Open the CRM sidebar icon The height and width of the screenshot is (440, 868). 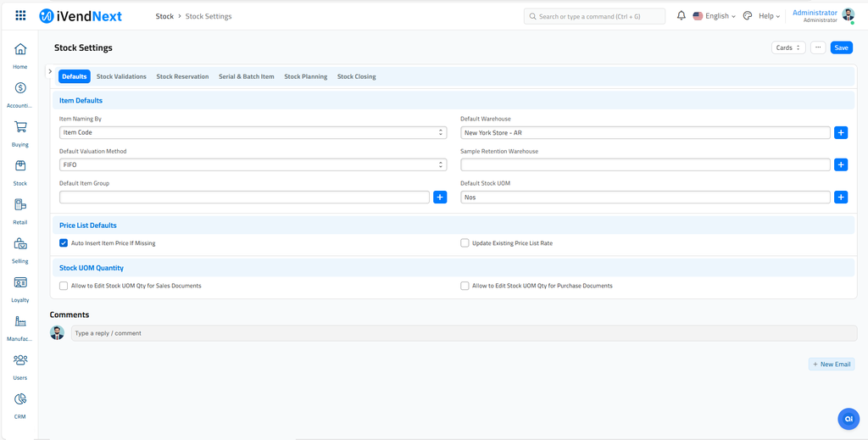(x=20, y=399)
